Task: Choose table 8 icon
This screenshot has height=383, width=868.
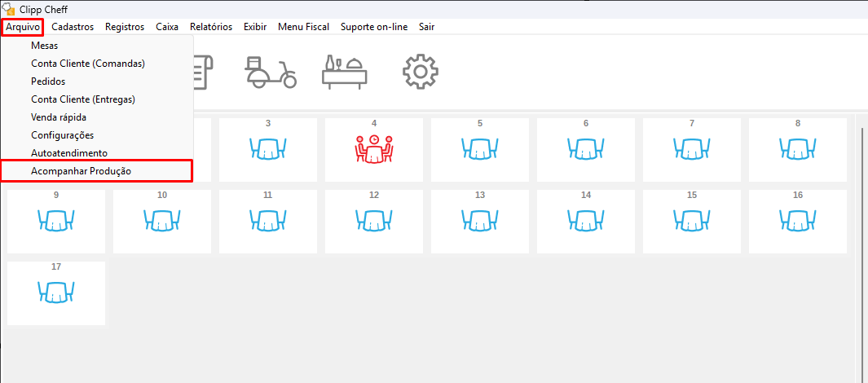Action: 798,149
